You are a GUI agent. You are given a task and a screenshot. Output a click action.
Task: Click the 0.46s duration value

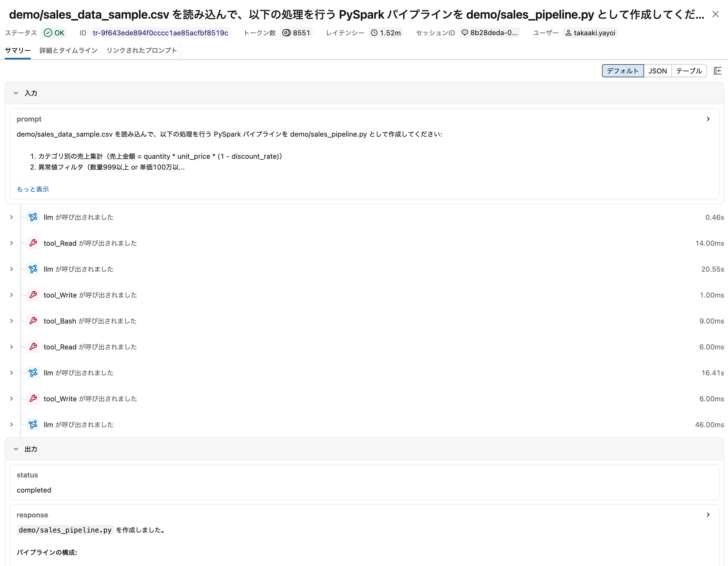714,217
